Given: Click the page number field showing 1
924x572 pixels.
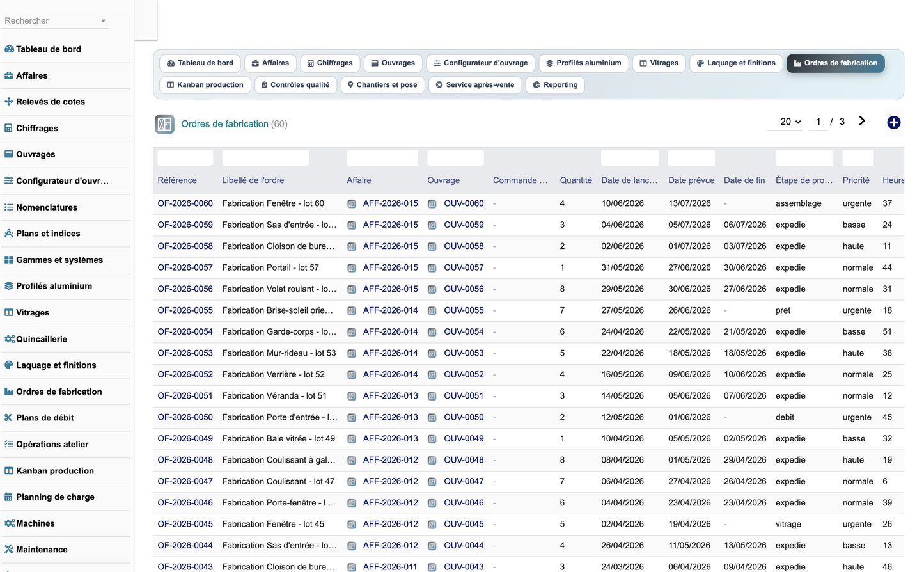Looking at the screenshot, I should (818, 122).
